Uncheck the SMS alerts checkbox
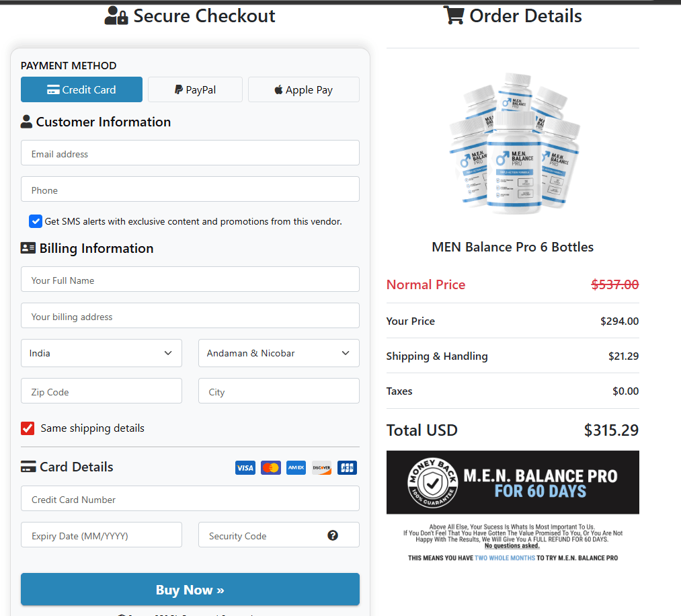 [36, 221]
